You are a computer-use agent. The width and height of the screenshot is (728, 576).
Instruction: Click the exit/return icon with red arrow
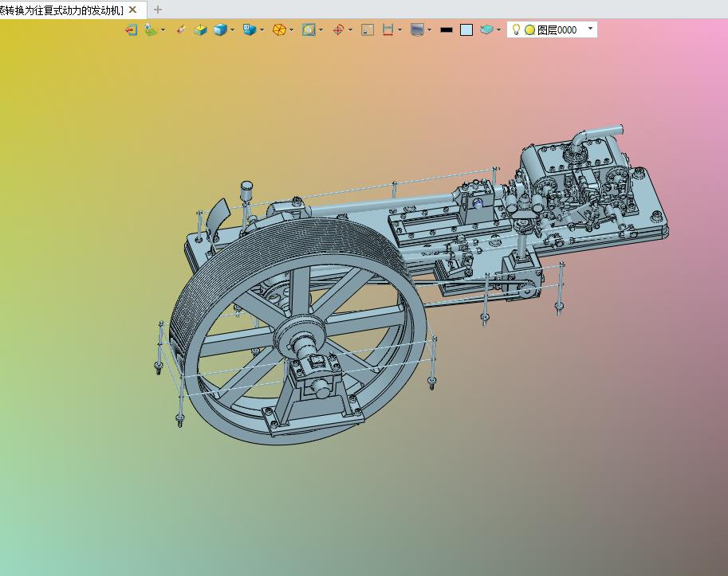(131, 30)
